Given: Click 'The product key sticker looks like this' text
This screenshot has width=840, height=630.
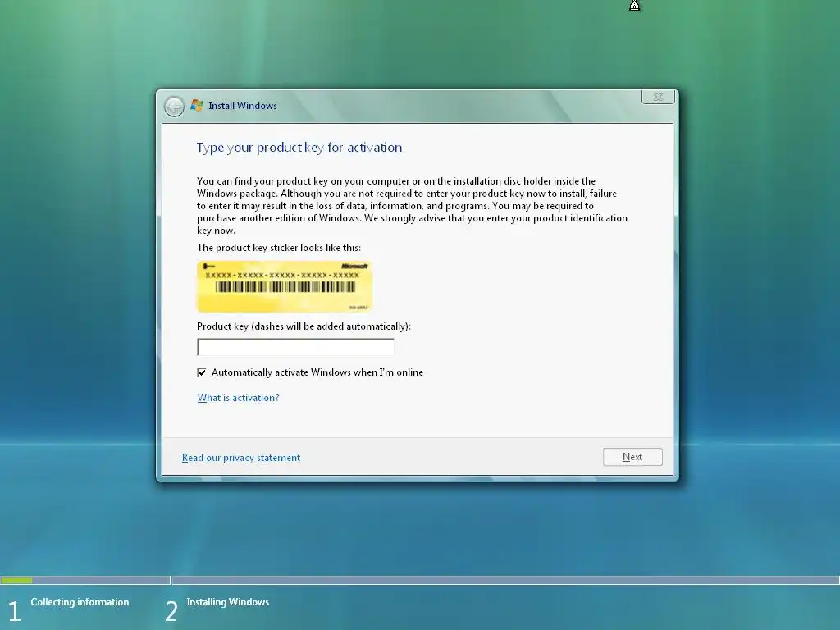Looking at the screenshot, I should [x=279, y=248].
